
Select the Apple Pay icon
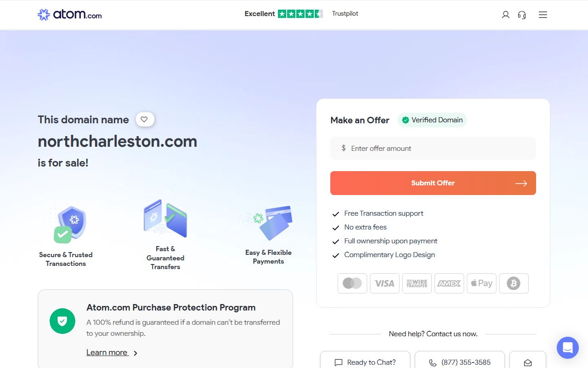tap(481, 283)
